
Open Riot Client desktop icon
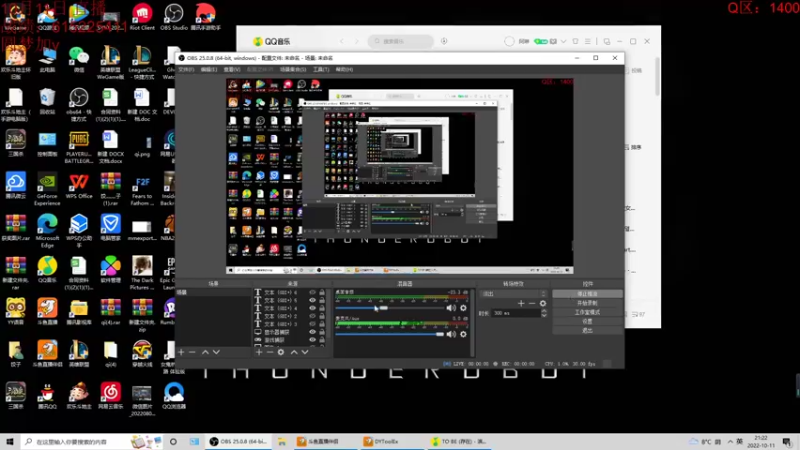pos(142,15)
